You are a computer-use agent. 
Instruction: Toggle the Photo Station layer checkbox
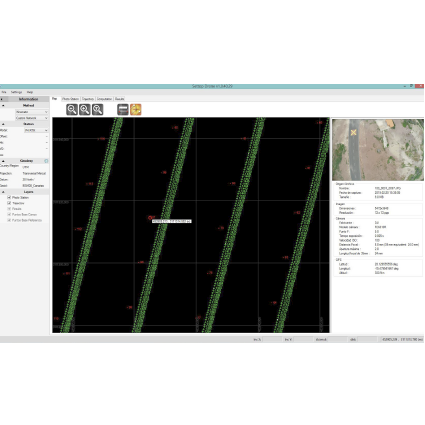click(9, 197)
